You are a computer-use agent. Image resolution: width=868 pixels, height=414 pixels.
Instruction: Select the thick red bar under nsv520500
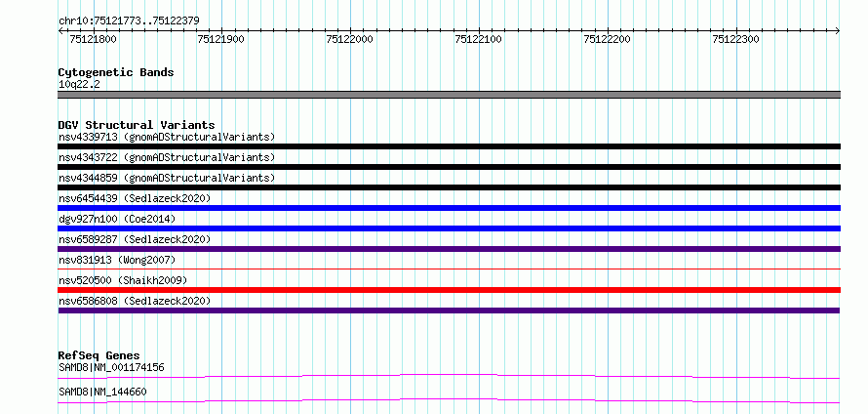click(x=449, y=290)
